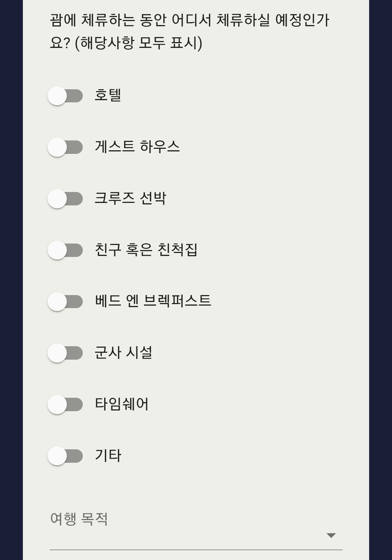Toggle the 크루즈 선박 switch
The width and height of the screenshot is (392, 560).
(x=65, y=199)
